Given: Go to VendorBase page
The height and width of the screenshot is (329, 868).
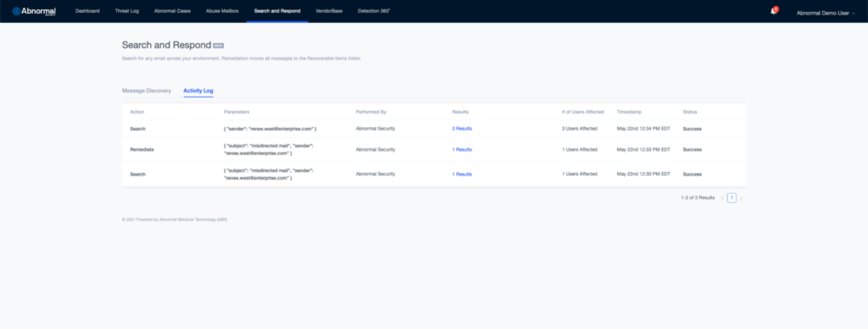Looking at the screenshot, I should [x=329, y=11].
